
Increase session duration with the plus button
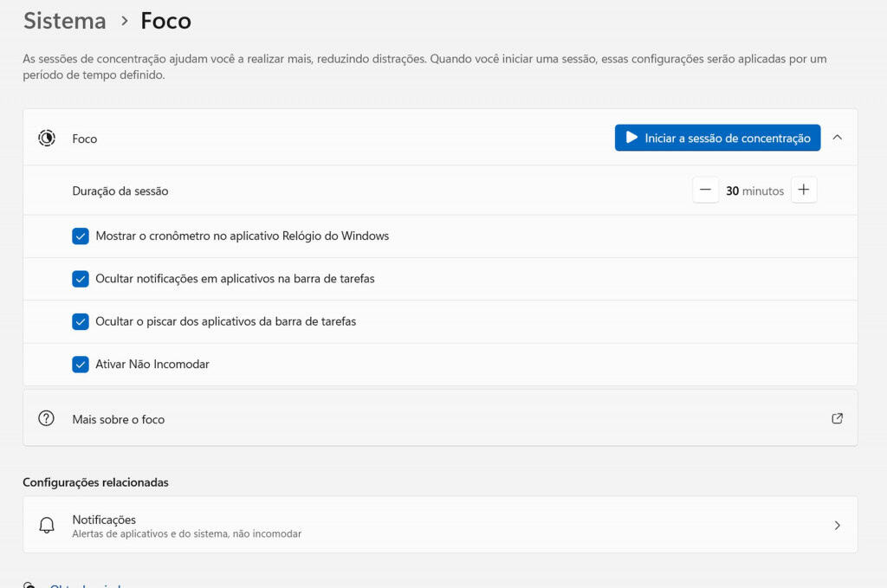click(x=804, y=191)
